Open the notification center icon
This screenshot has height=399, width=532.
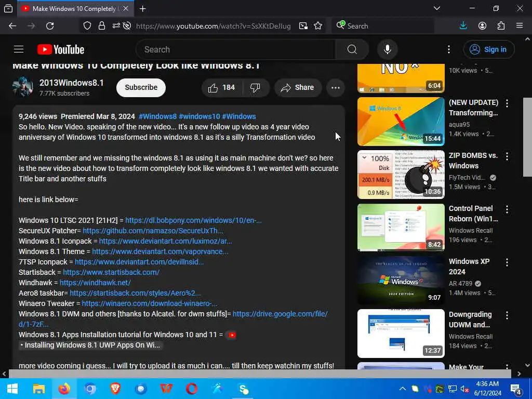point(516,389)
